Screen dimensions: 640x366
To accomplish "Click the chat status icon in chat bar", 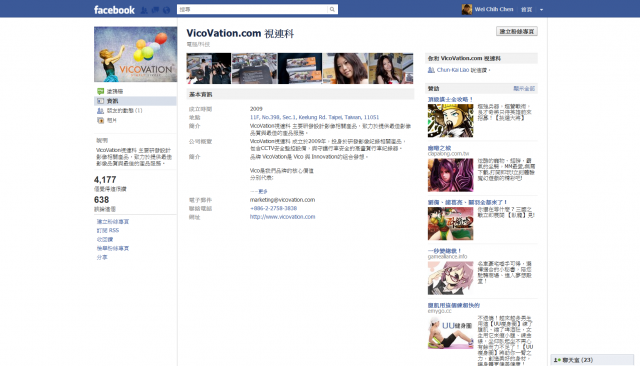I will click(557, 360).
